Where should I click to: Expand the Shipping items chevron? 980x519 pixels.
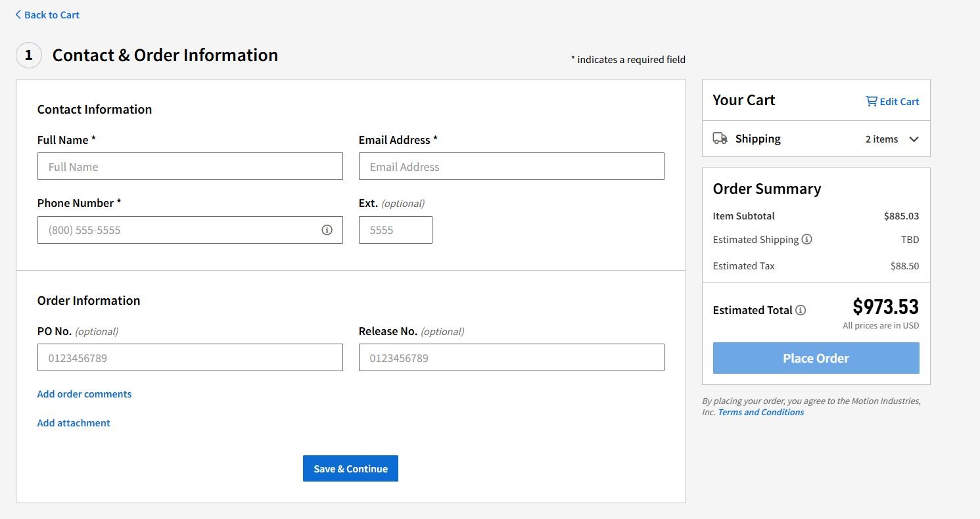tap(914, 139)
